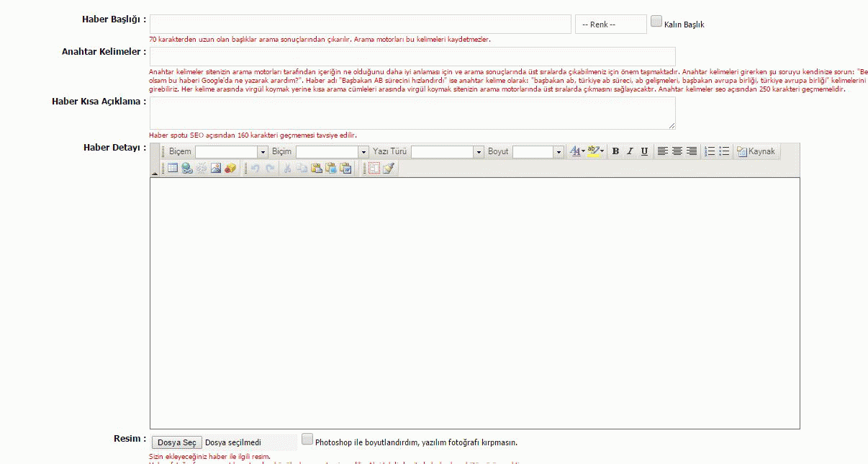Viewport: 868px width, 464px height.
Task: Open the Renk color dropdown
Action: [610, 24]
